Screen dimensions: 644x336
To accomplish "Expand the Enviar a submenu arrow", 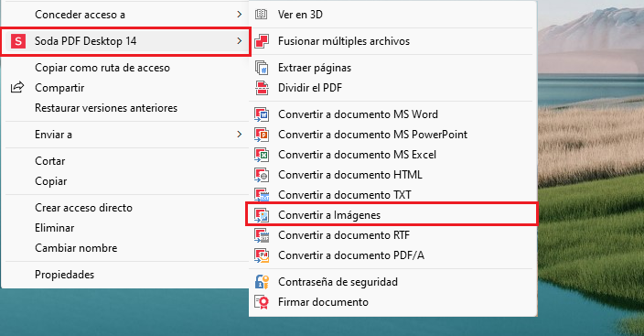I will click(x=240, y=135).
